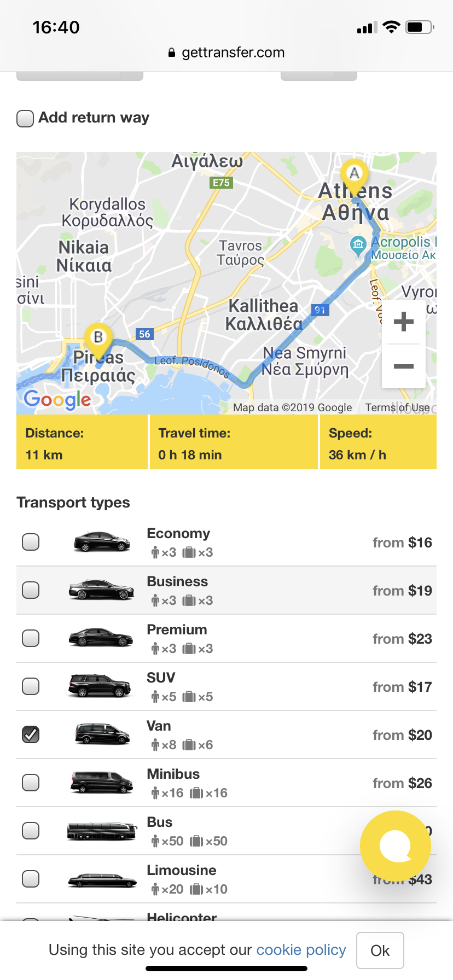
Task: Zoom in on the map
Action: (x=403, y=322)
